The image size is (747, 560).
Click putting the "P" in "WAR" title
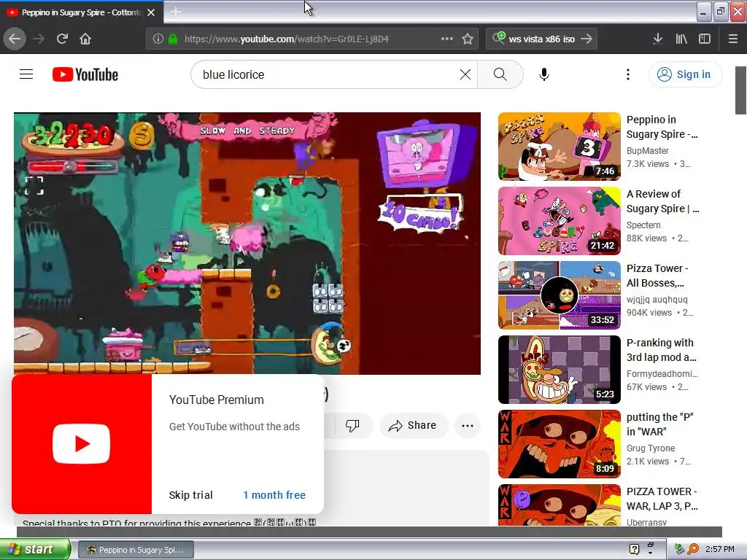[x=659, y=424]
